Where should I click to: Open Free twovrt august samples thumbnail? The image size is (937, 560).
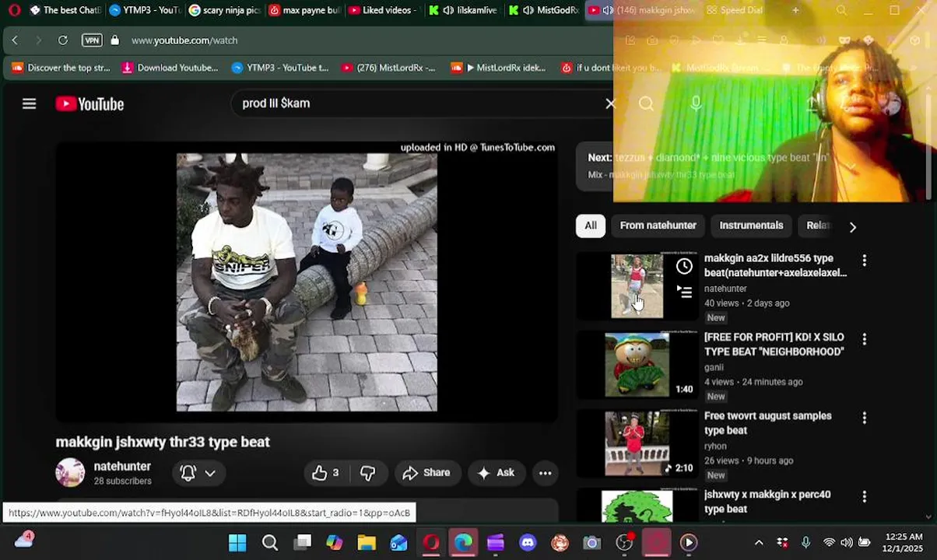click(637, 443)
